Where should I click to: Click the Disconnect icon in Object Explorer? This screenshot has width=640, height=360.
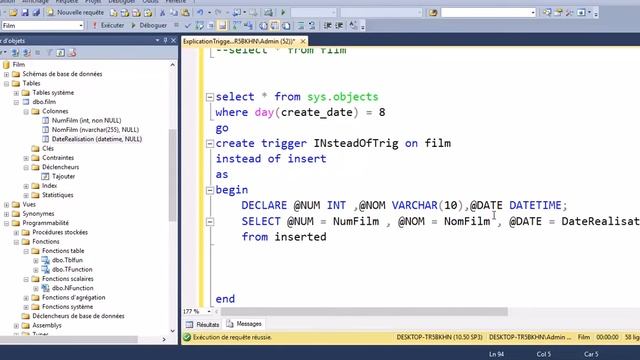pyautogui.click(x=27, y=53)
